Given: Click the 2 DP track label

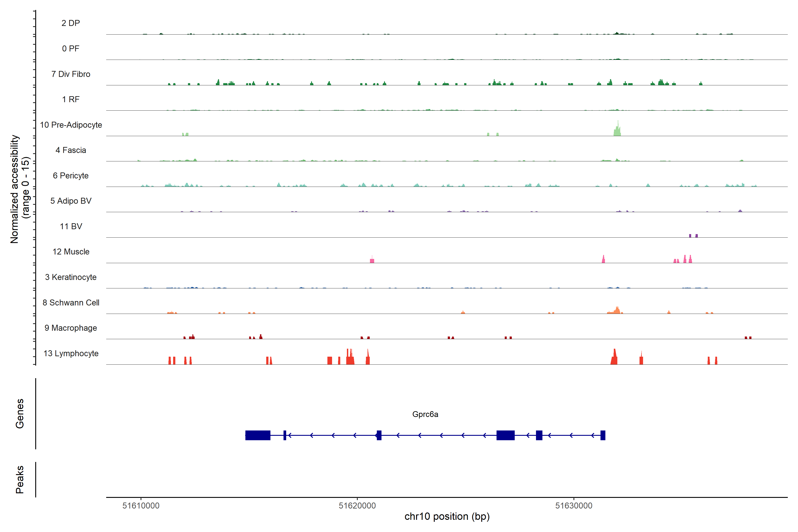Looking at the screenshot, I should pos(71,23).
